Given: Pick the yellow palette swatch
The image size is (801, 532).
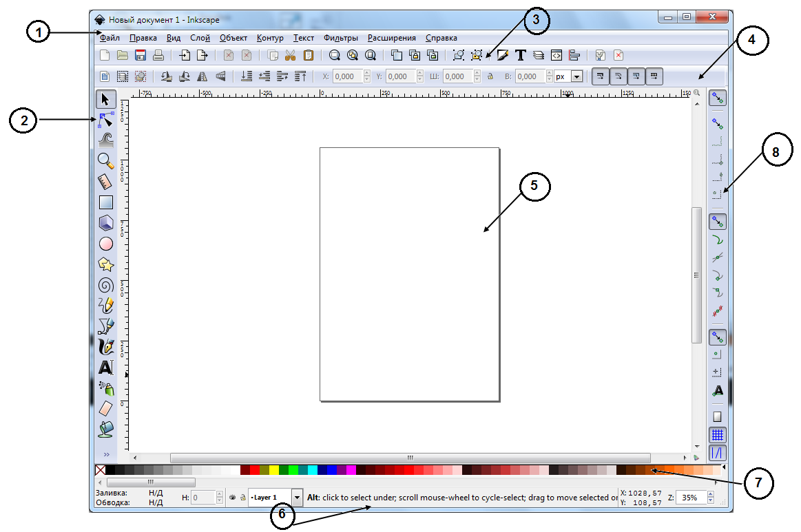Looking at the screenshot, I should click(274, 470).
